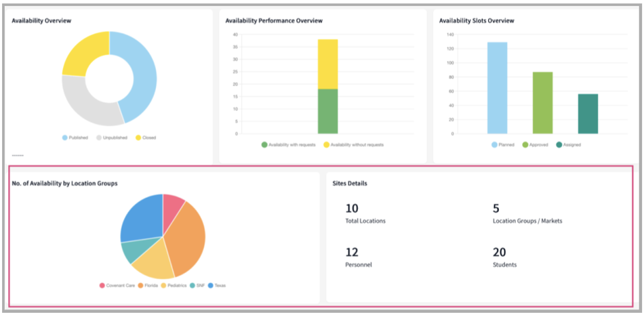Click the dark teal Assigned bar
This screenshot has height=317, width=644.
pos(588,113)
